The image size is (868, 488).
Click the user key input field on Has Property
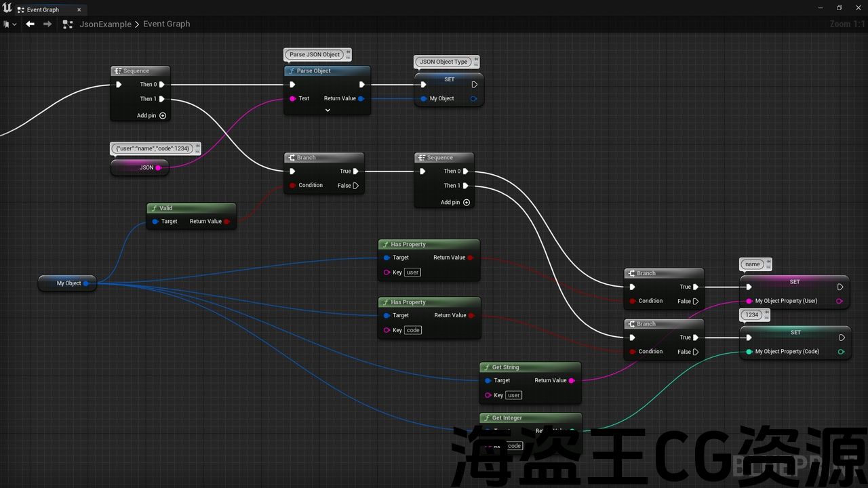click(x=412, y=272)
